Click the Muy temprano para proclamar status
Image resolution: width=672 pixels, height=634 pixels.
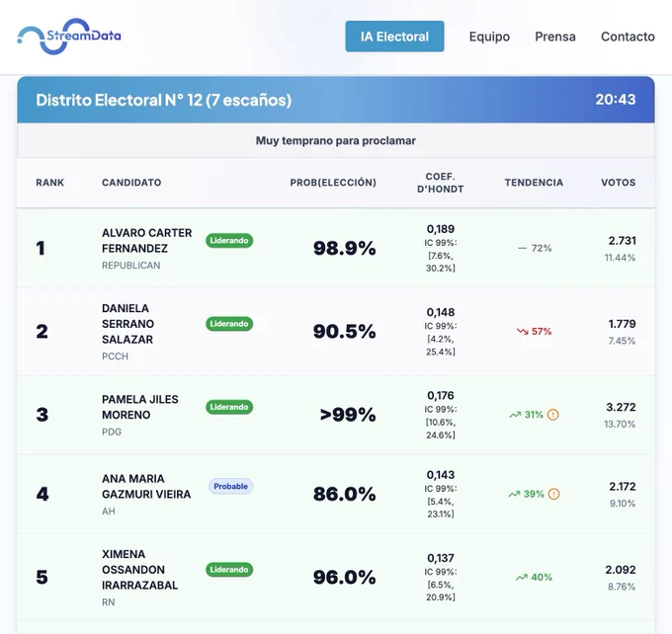[x=336, y=140]
